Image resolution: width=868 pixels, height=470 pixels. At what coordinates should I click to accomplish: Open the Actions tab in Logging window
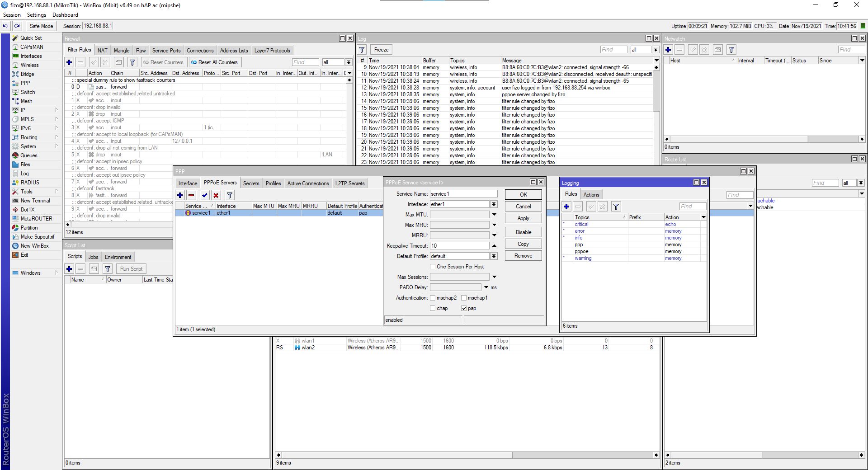[591, 195]
